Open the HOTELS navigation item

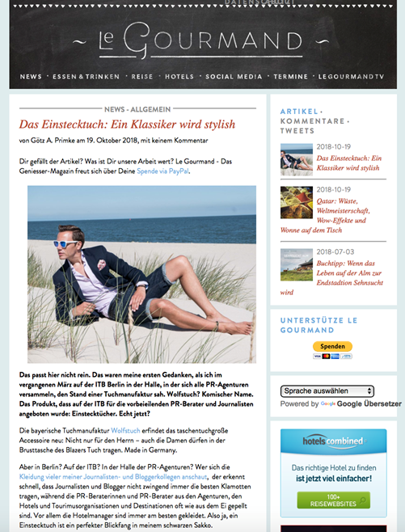(x=179, y=77)
